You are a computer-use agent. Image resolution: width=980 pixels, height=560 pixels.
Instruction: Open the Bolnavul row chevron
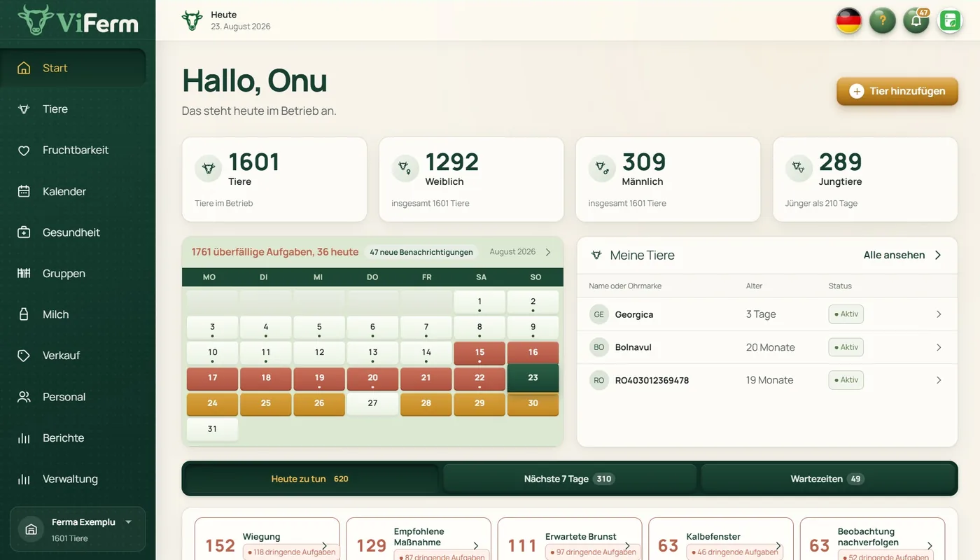pos(939,347)
